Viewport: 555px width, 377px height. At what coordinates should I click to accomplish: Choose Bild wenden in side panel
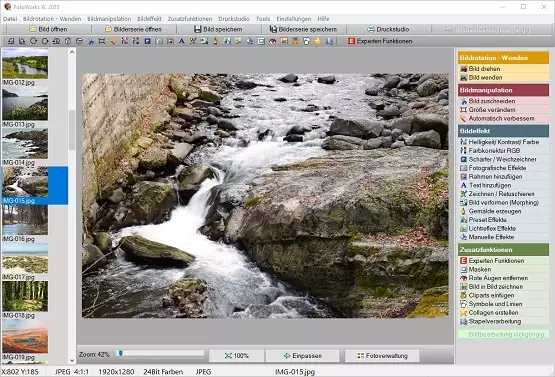(503, 77)
